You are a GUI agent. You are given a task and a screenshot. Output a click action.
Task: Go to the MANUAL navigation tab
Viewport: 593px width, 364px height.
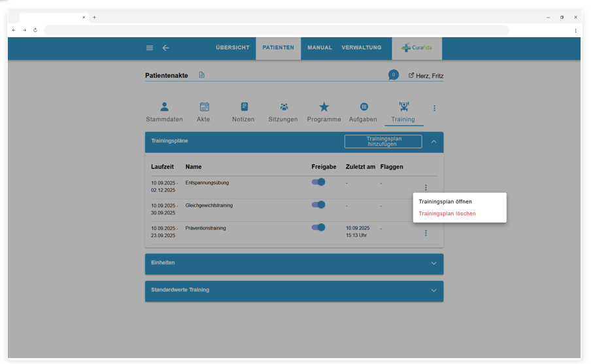coord(320,48)
